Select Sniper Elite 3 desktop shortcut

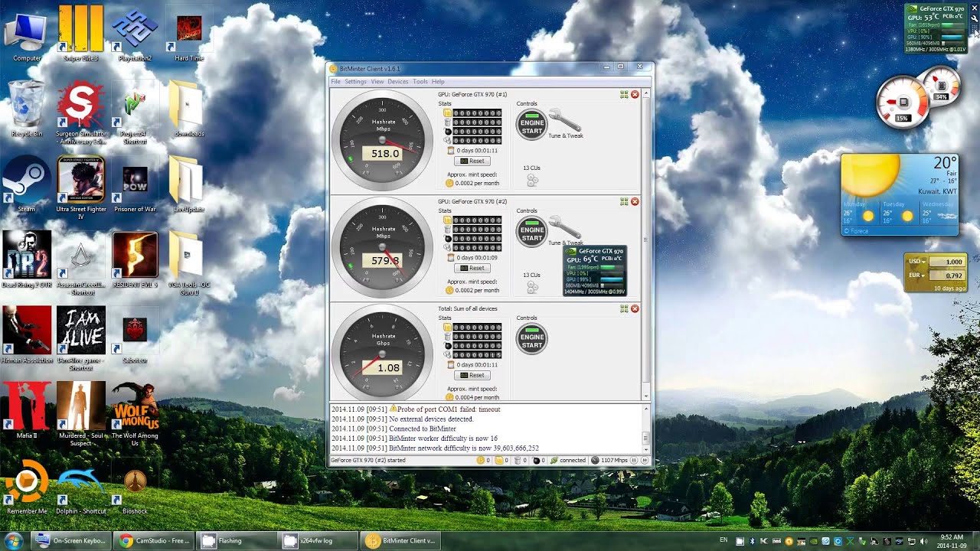point(81,34)
